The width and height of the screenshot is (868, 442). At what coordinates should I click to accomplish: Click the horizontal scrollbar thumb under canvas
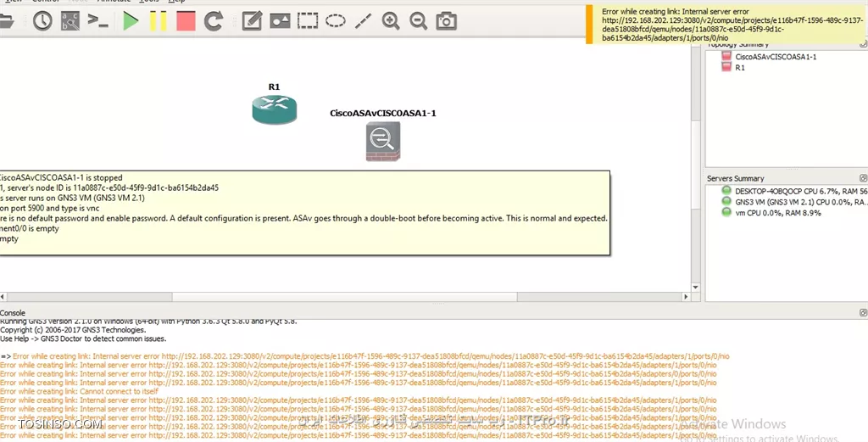tap(344, 297)
